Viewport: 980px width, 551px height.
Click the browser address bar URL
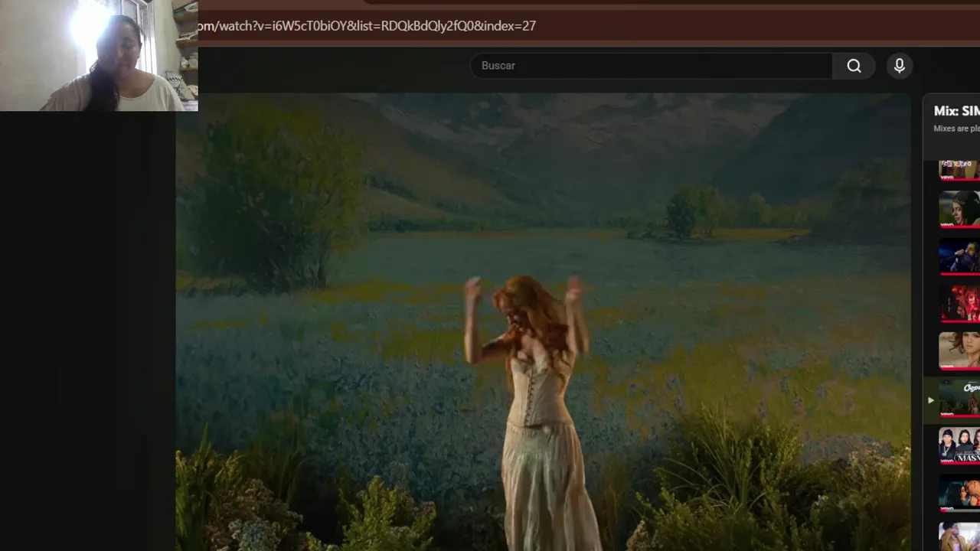pos(367,26)
